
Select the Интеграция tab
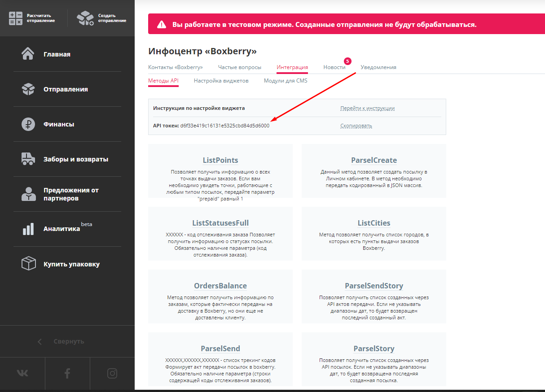coord(292,67)
